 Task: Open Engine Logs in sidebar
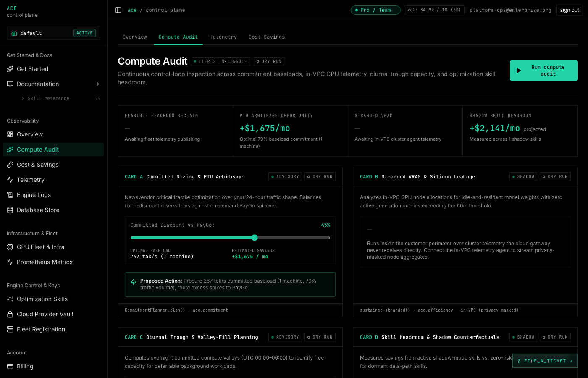pos(53,195)
